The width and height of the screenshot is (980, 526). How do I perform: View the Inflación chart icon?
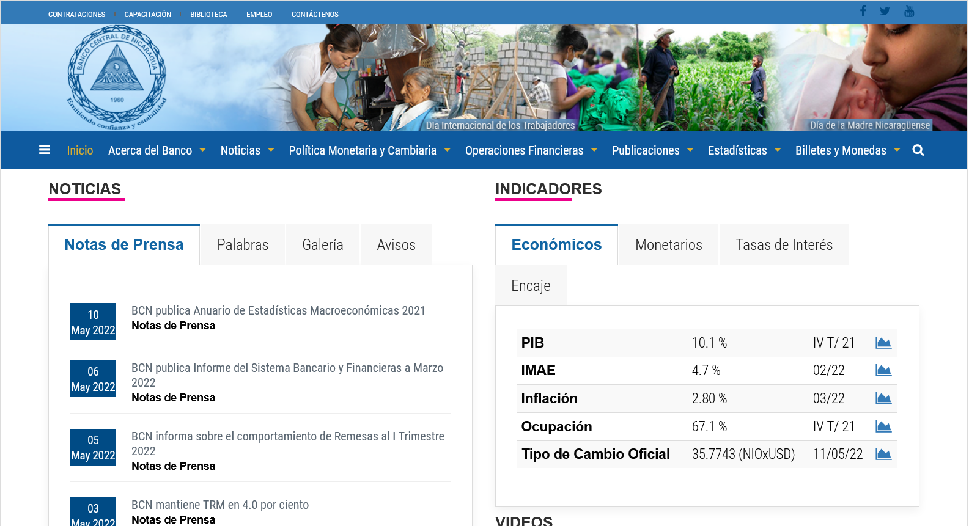[883, 398]
